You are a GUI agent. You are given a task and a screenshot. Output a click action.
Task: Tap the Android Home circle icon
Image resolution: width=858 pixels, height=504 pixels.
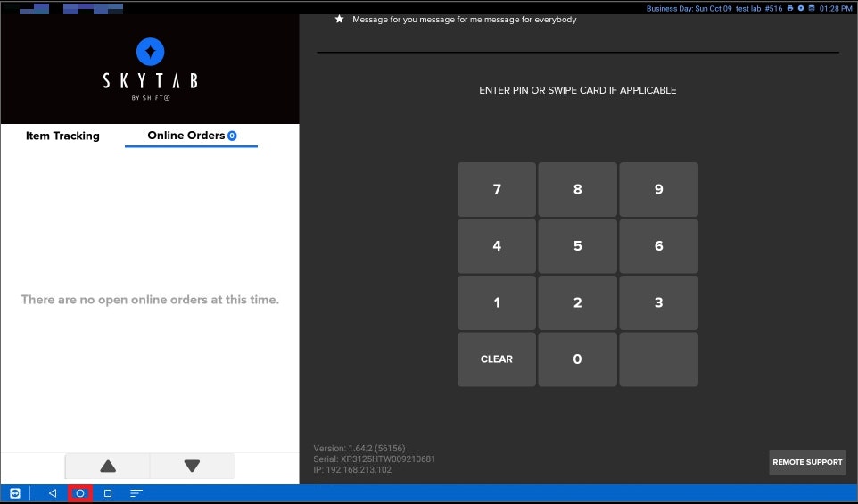pyautogui.click(x=80, y=493)
